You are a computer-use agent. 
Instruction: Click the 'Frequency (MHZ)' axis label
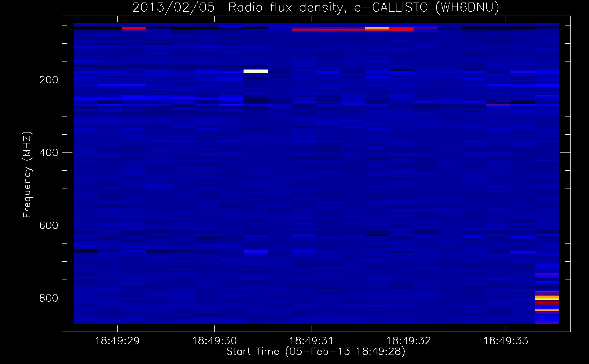click(x=27, y=175)
